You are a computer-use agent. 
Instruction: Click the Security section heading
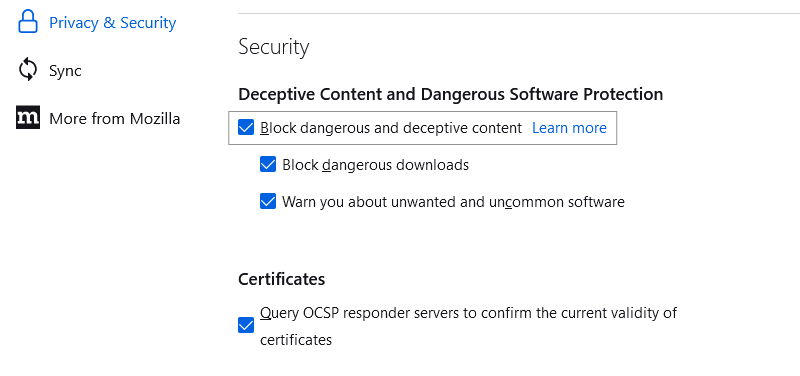273,47
